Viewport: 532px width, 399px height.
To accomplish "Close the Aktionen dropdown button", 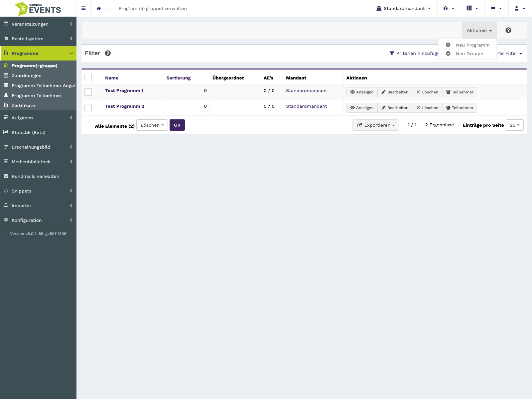I will 479,30.
